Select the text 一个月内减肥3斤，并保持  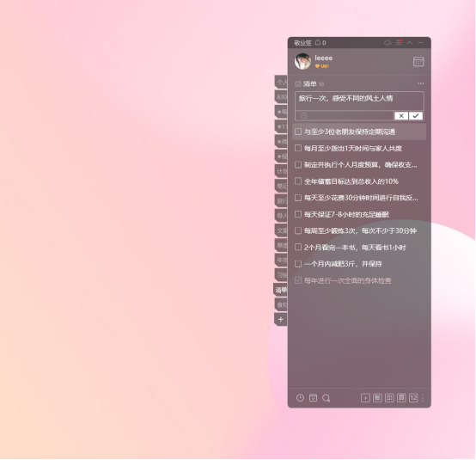[343, 264]
